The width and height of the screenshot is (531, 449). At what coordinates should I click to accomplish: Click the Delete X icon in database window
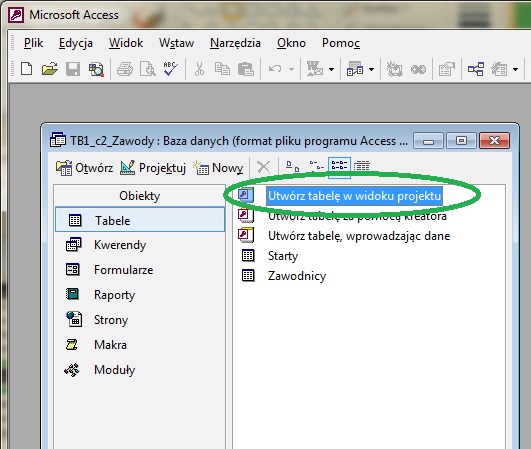[263, 167]
